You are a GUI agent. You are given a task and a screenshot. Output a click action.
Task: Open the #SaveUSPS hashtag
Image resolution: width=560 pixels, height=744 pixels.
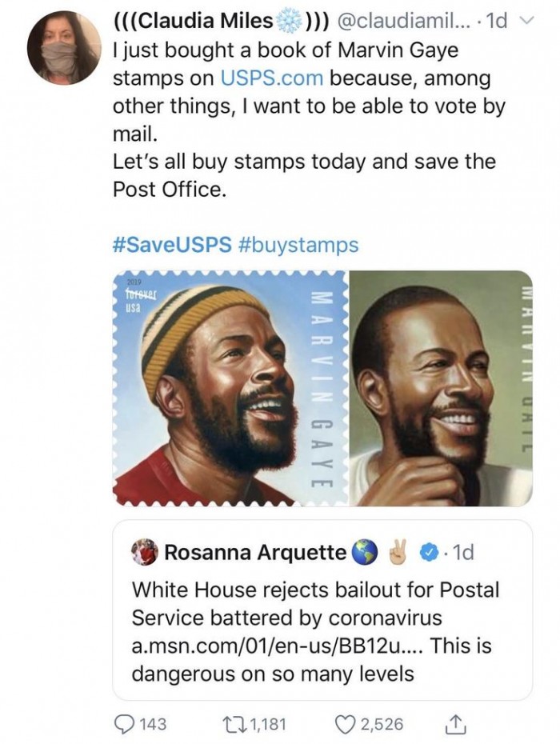171,245
